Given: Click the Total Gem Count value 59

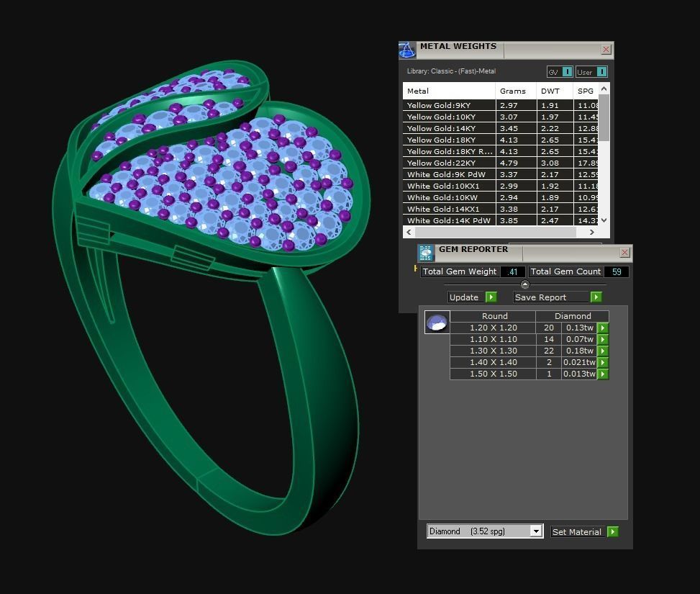Looking at the screenshot, I should (x=617, y=271).
